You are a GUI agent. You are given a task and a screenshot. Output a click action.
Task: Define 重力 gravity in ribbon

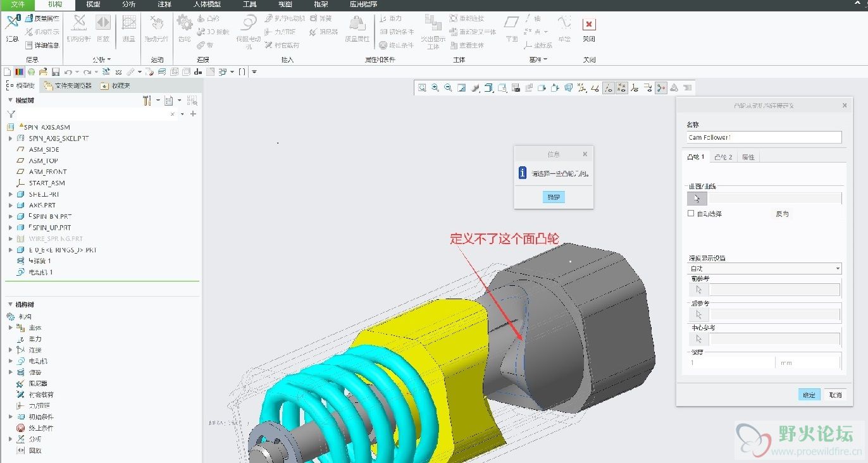click(x=390, y=18)
